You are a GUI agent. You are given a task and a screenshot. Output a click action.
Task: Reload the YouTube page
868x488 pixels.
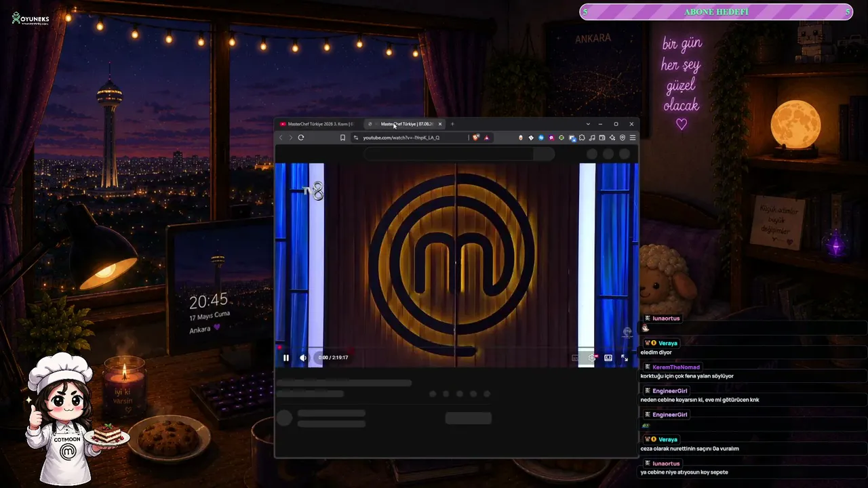click(301, 138)
